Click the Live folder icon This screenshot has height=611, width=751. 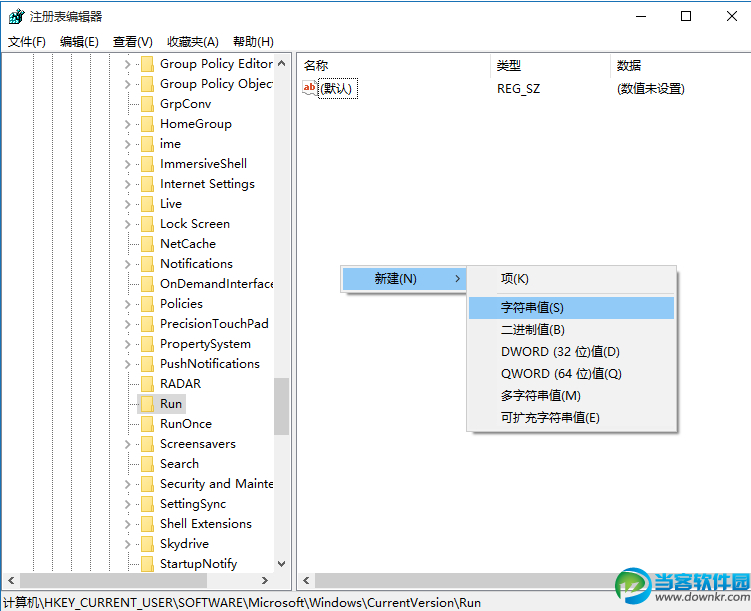tap(148, 204)
